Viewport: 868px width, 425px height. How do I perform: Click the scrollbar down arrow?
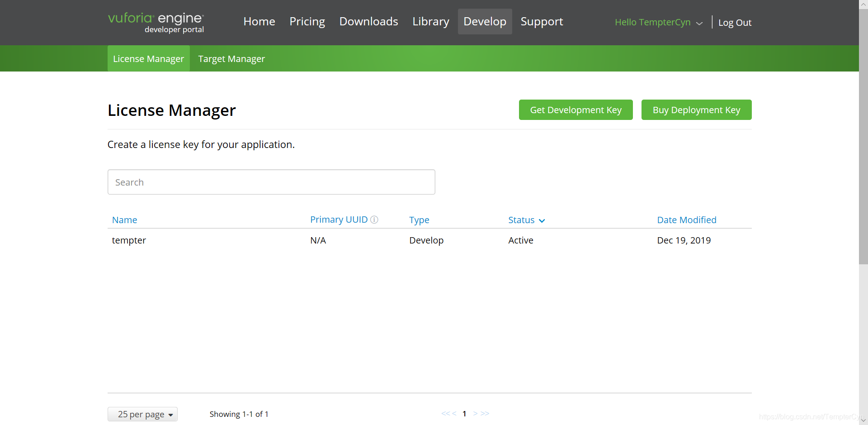tap(863, 420)
